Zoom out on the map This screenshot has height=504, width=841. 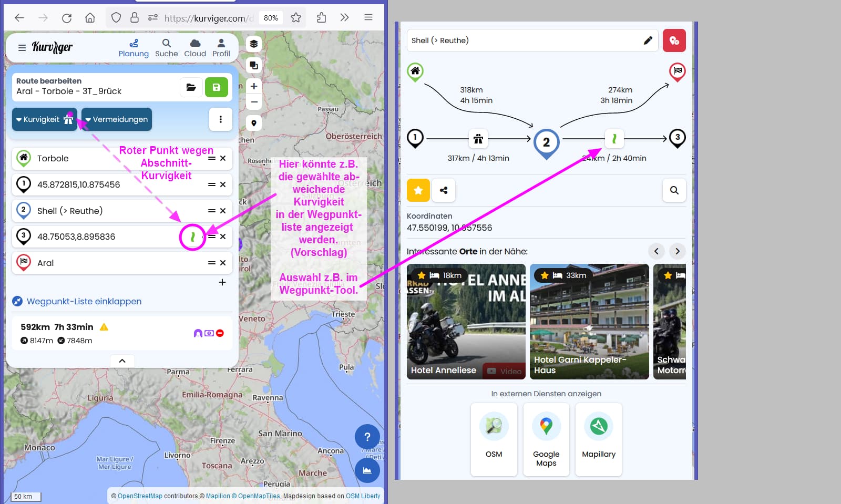(x=254, y=101)
